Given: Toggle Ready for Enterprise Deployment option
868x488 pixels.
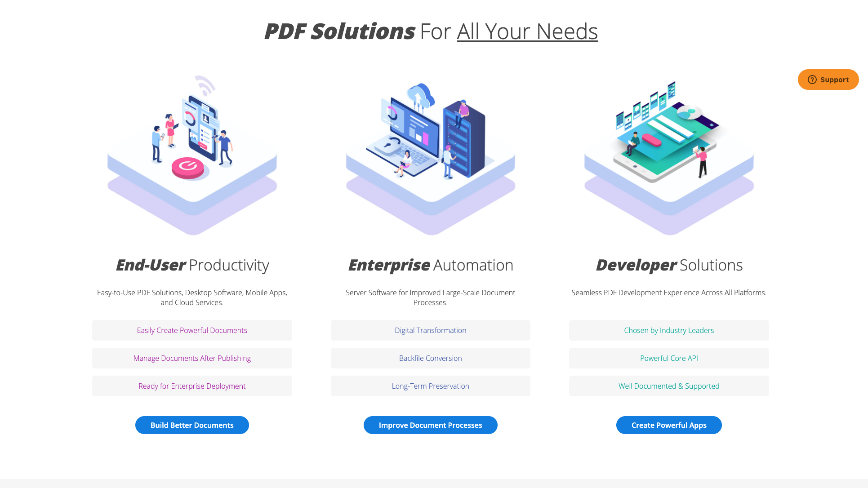Looking at the screenshot, I should pos(192,386).
